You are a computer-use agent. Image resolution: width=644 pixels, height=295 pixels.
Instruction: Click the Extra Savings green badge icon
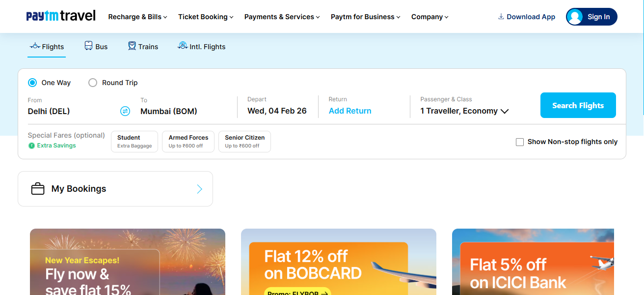[31, 146]
